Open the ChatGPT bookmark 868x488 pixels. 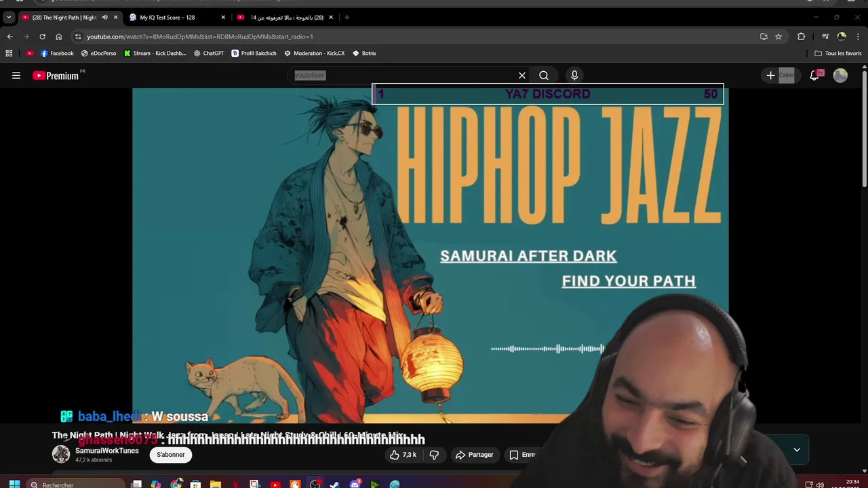pos(209,53)
